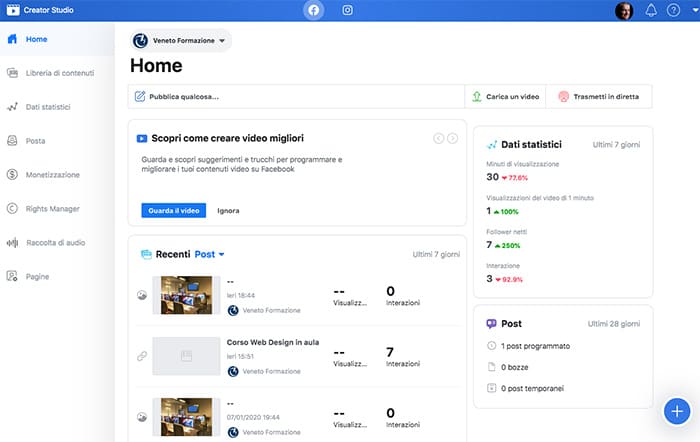Image resolution: width=700 pixels, height=442 pixels.
Task: Click Veneto Formazione under Corso Web Design post
Action: coord(271,371)
